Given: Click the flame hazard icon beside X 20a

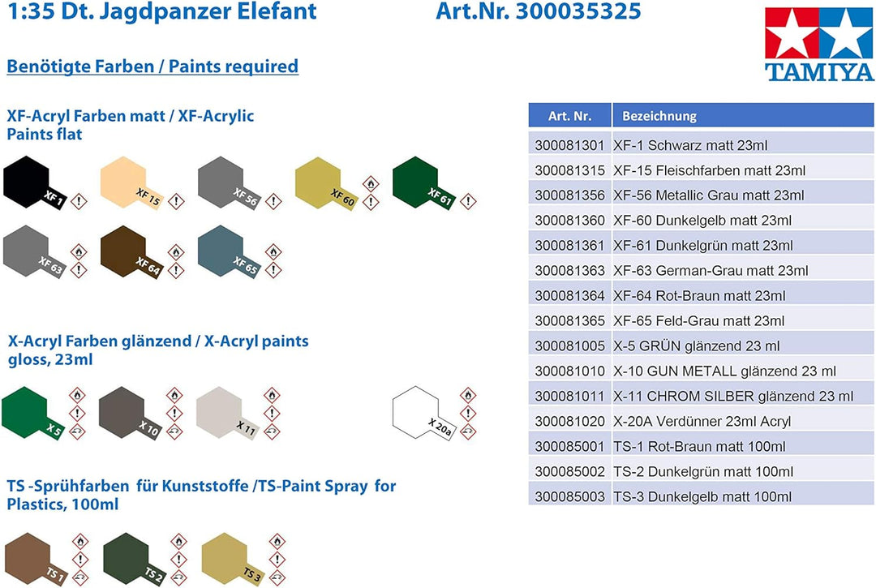Looking at the screenshot, I should [468, 396].
